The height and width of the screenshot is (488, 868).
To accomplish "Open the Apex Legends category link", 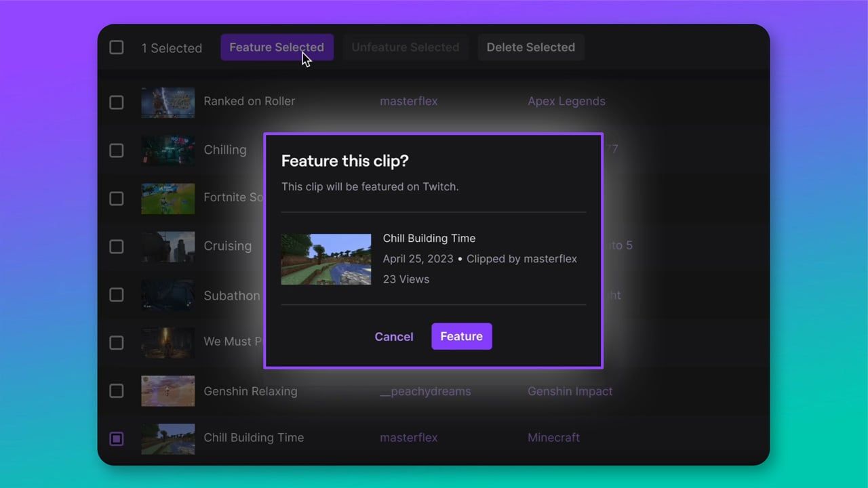I will pyautogui.click(x=566, y=101).
